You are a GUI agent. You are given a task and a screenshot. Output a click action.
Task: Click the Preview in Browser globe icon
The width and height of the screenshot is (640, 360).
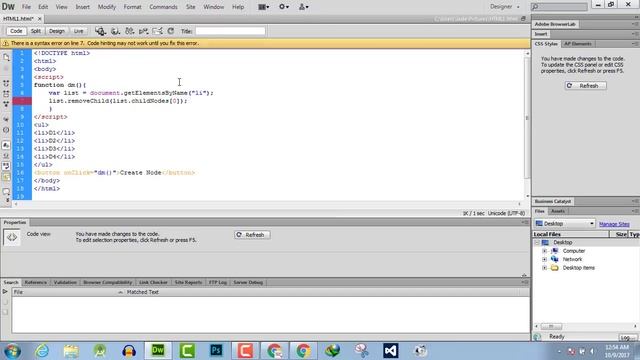click(x=115, y=31)
